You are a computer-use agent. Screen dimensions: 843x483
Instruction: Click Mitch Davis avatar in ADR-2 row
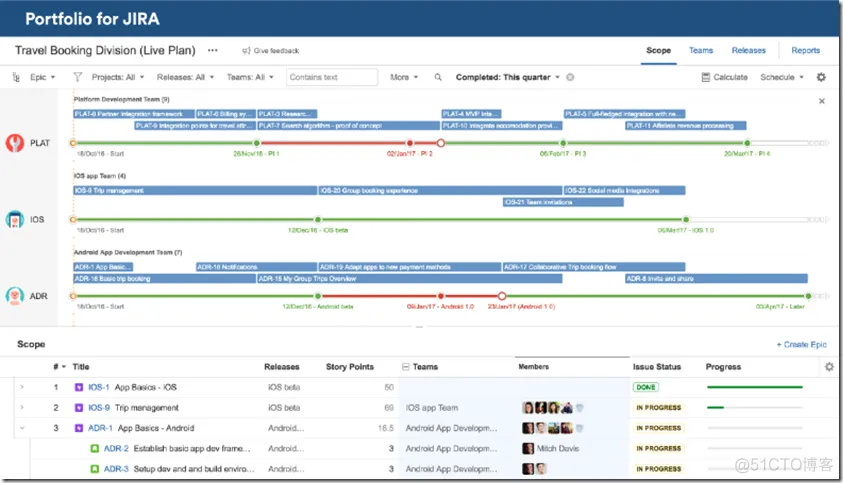528,449
